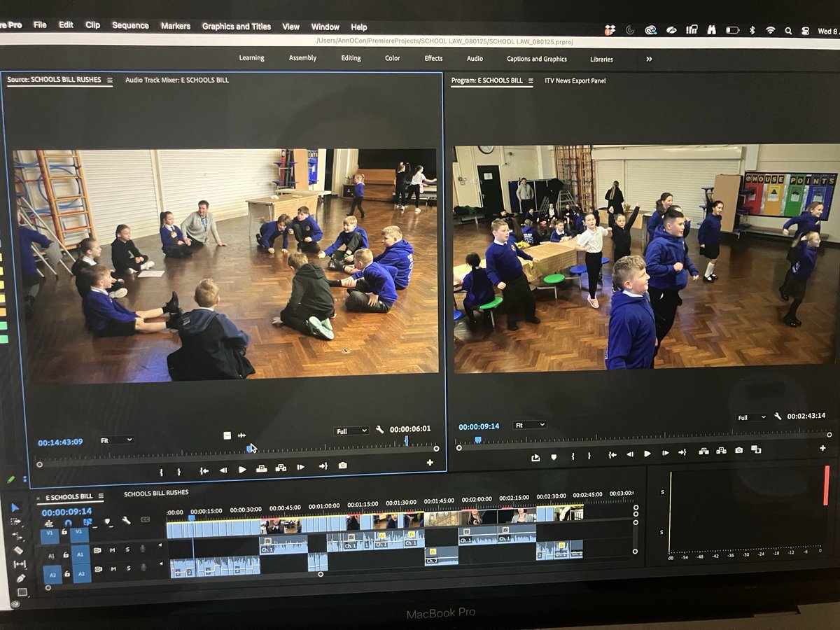Open SCHOOLS BILL RUSHES timeline tab
The image size is (840, 630).
(156, 493)
